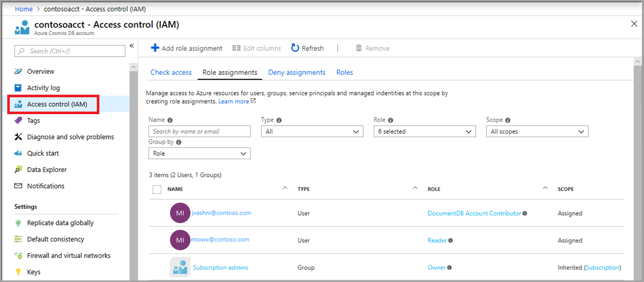Open the Deny assignments tab
This screenshot has height=282, width=644.
(x=296, y=73)
